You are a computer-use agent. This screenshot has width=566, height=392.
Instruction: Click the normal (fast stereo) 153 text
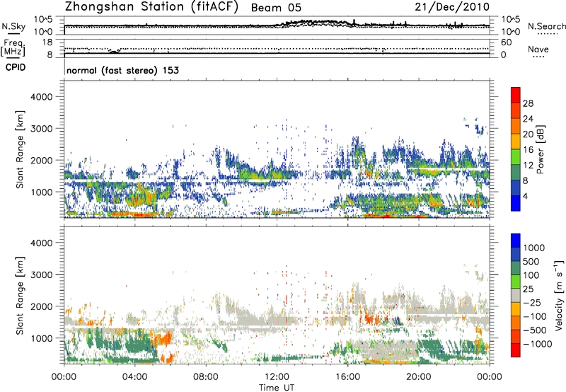pos(122,70)
